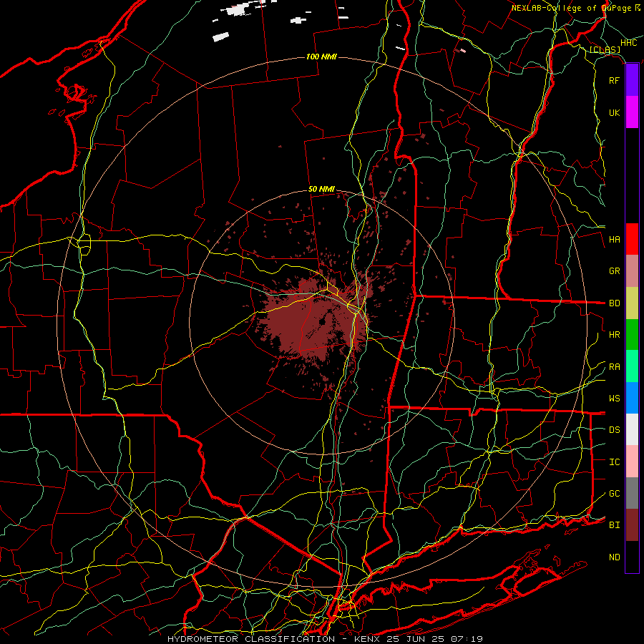The image size is (644, 644).
Task: Click the 'WS' legend label
Action: tap(614, 399)
